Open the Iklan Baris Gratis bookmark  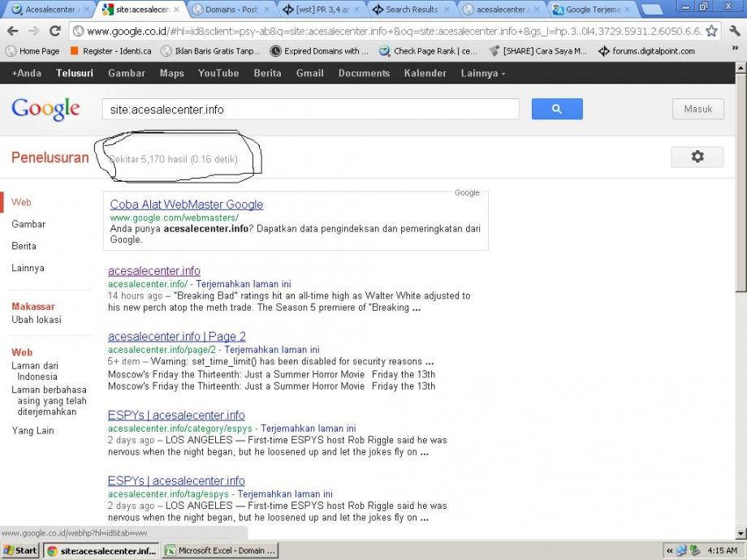pos(210,51)
